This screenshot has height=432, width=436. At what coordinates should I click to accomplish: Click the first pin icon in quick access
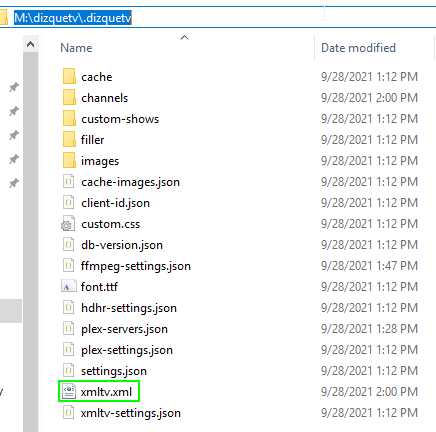coord(14,87)
